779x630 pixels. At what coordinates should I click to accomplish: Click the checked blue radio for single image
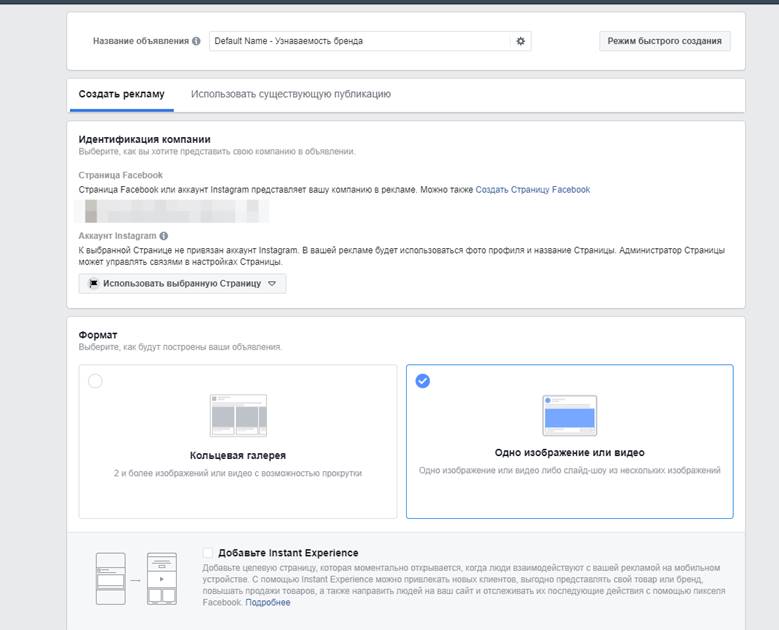point(422,381)
